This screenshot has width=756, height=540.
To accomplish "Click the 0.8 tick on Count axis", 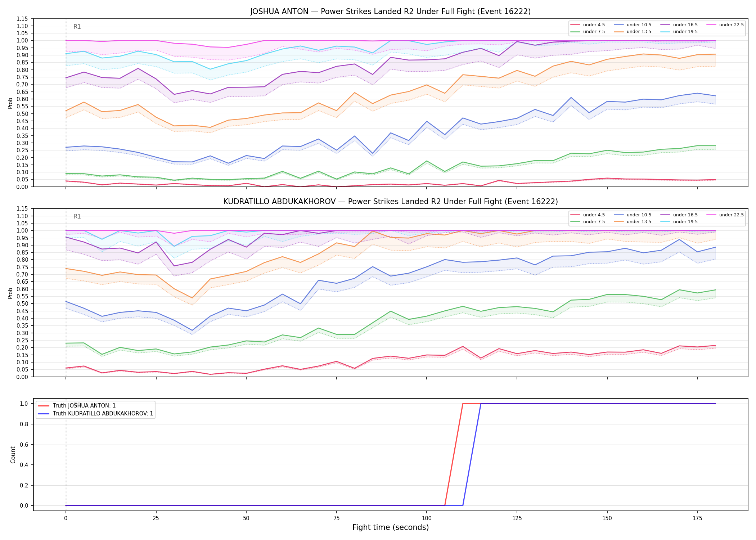I will [x=24, y=424].
